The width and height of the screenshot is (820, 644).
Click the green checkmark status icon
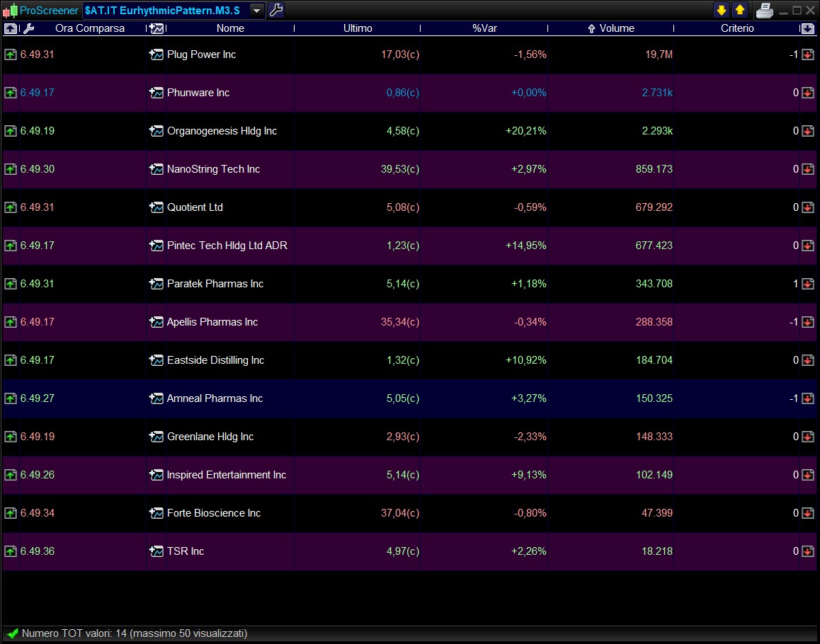(13, 633)
